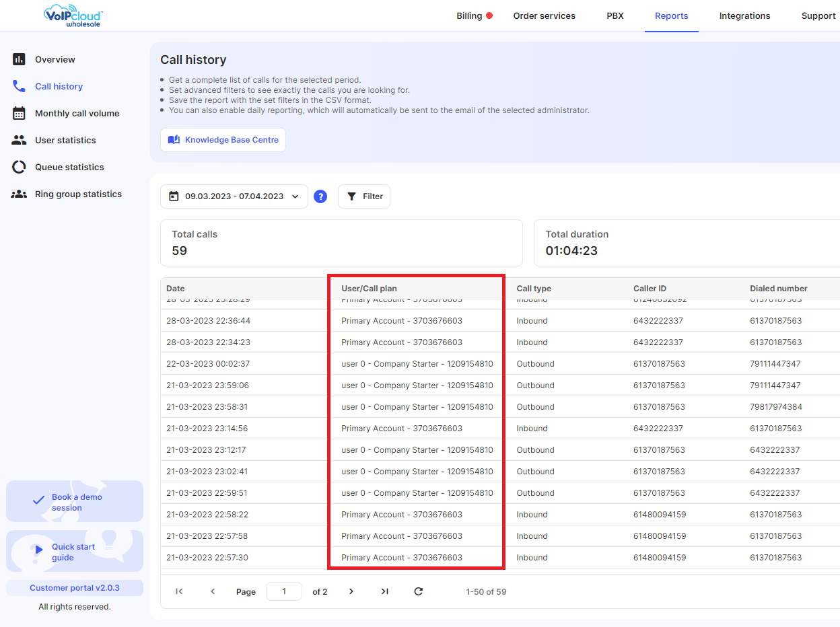This screenshot has width=840, height=627.
Task: Go to the next page of calls
Action: click(x=351, y=591)
